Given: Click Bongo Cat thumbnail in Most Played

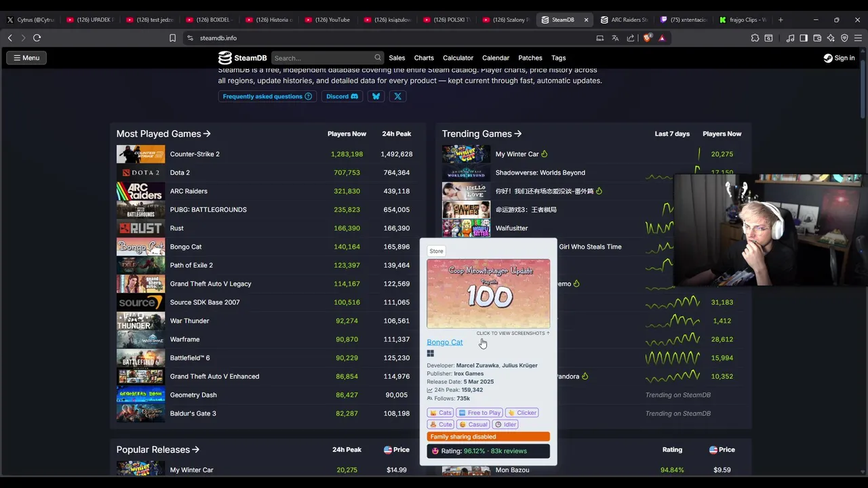Looking at the screenshot, I should [140, 247].
